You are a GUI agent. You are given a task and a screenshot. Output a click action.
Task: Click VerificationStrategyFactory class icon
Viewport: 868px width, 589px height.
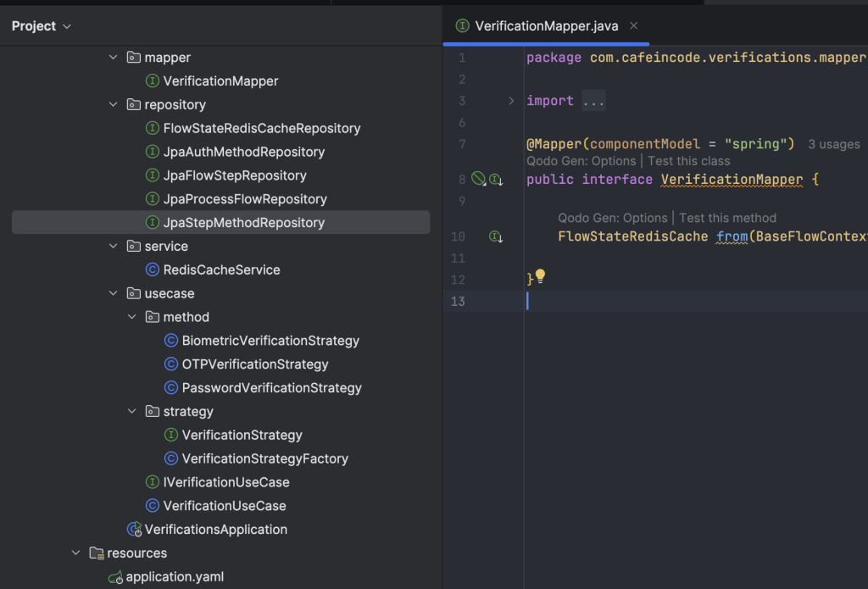171,458
